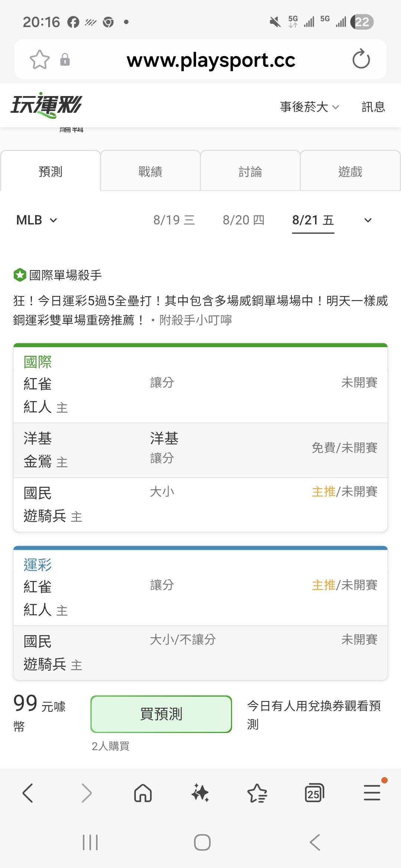Open the tabs switcher showing 25
The width and height of the screenshot is (401, 868).
tap(314, 793)
